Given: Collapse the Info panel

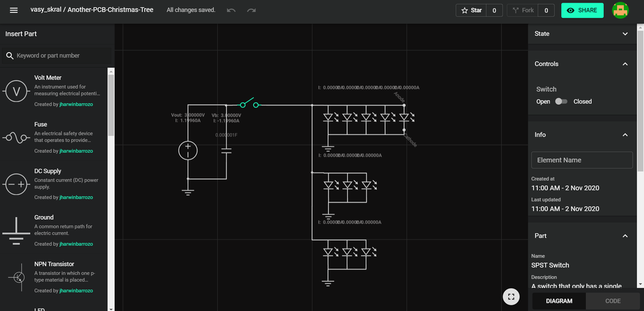Looking at the screenshot, I should pos(625,134).
